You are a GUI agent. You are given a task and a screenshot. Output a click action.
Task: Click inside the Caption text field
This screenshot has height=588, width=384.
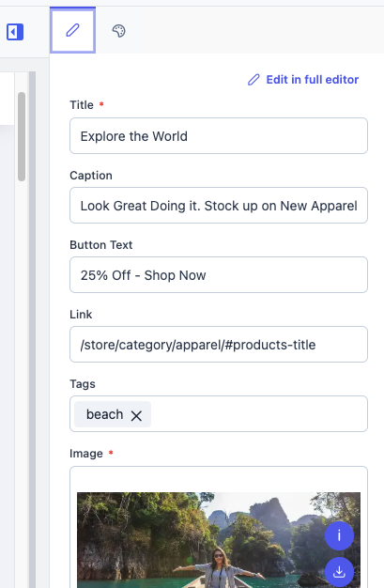(219, 205)
